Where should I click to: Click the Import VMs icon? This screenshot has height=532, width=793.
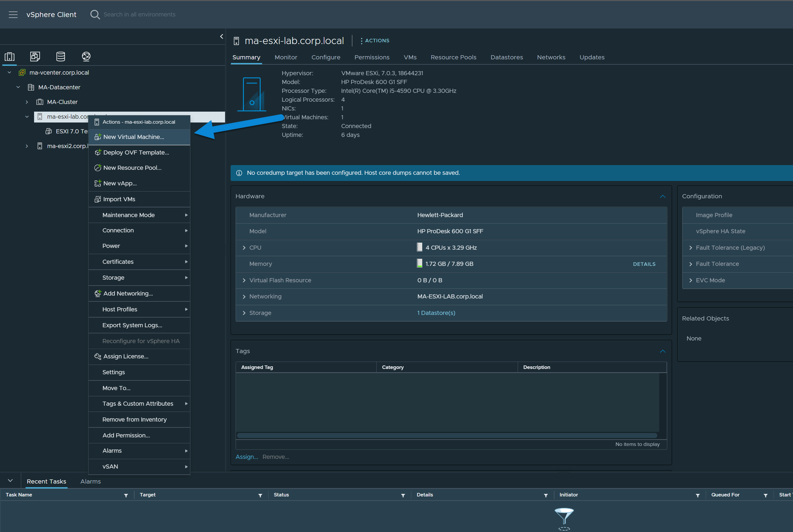coord(98,199)
